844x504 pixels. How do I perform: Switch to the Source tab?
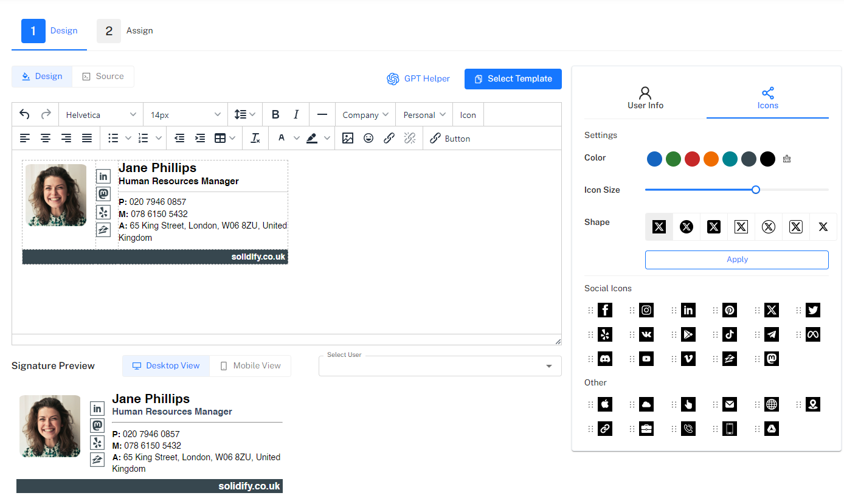[x=103, y=76]
